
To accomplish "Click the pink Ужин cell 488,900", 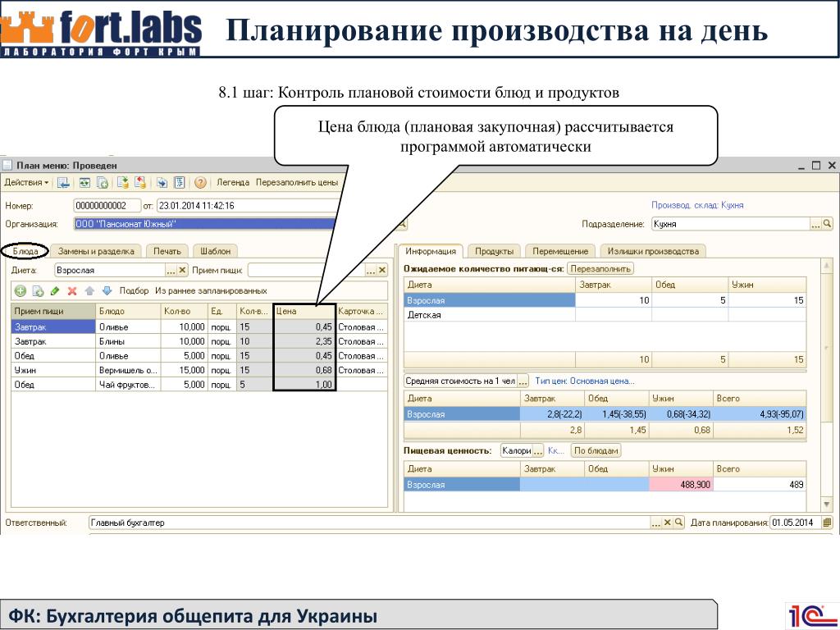I will [x=681, y=485].
